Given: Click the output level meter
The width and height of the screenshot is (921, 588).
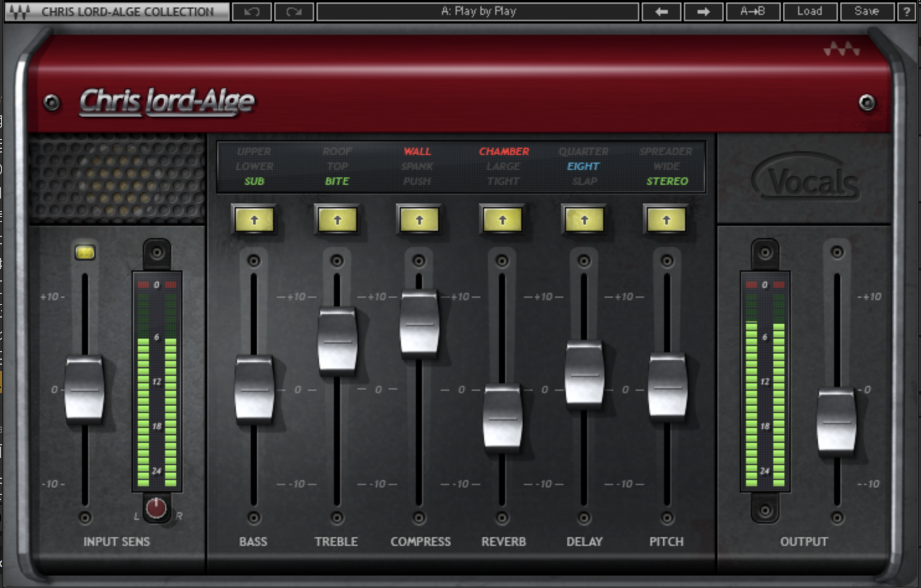Looking at the screenshot, I should pos(765,381).
